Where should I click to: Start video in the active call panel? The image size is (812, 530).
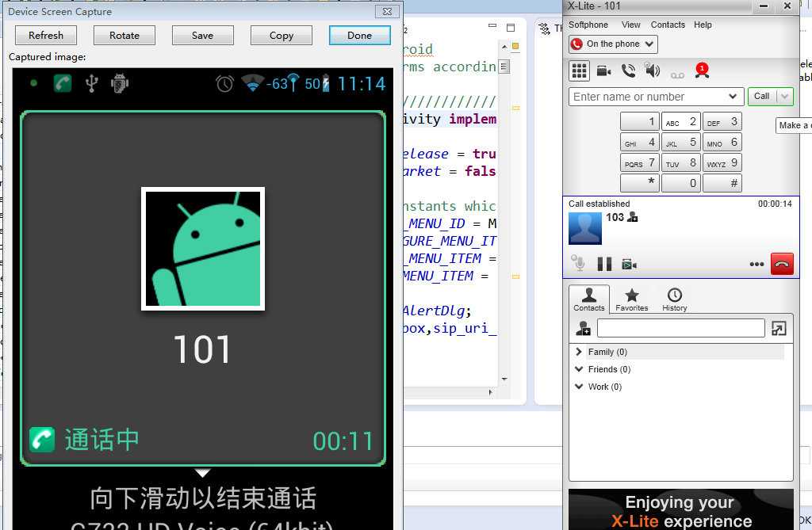(629, 265)
